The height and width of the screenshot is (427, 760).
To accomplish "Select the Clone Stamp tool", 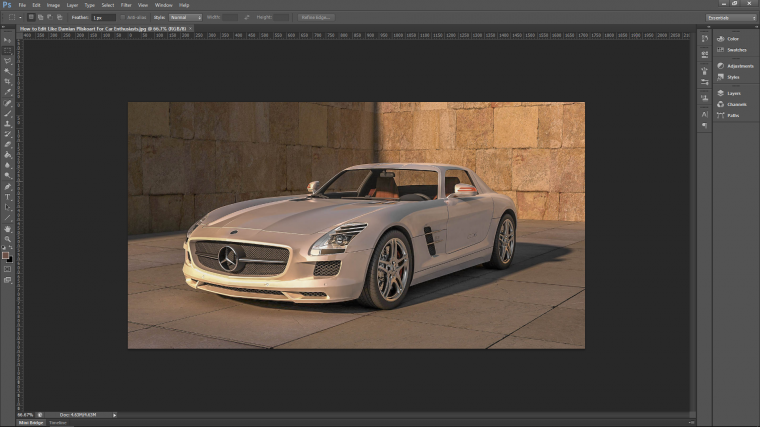I will [x=7, y=124].
